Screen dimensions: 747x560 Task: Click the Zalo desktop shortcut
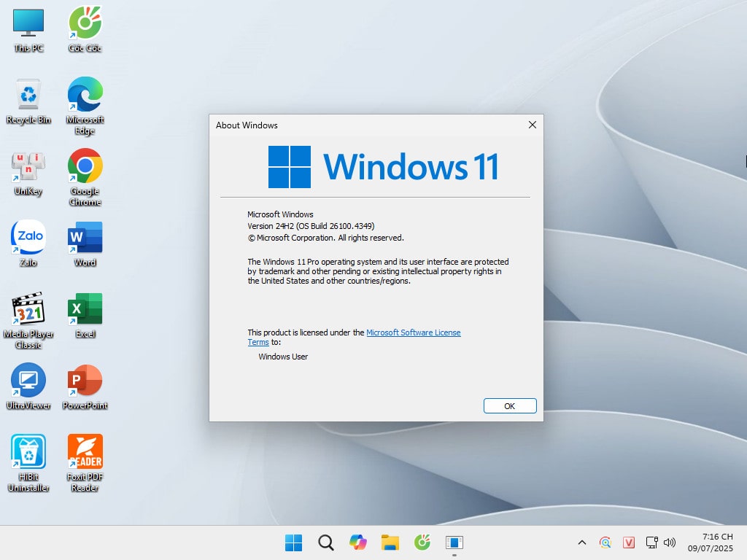(x=28, y=244)
